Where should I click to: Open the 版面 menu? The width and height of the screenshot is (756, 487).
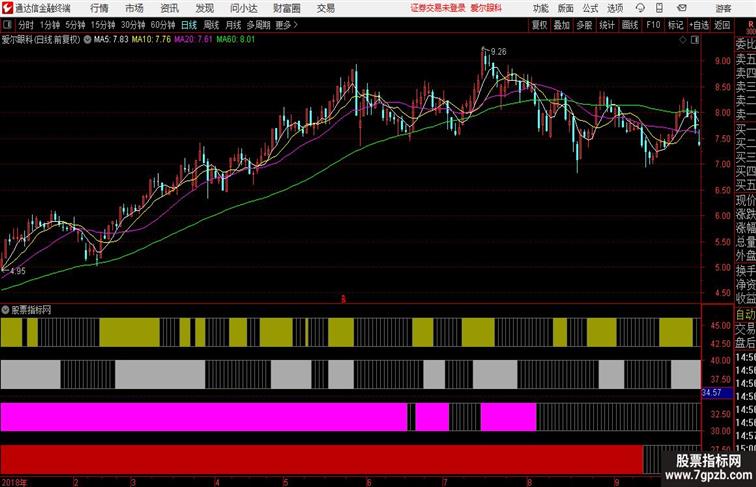click(x=566, y=8)
